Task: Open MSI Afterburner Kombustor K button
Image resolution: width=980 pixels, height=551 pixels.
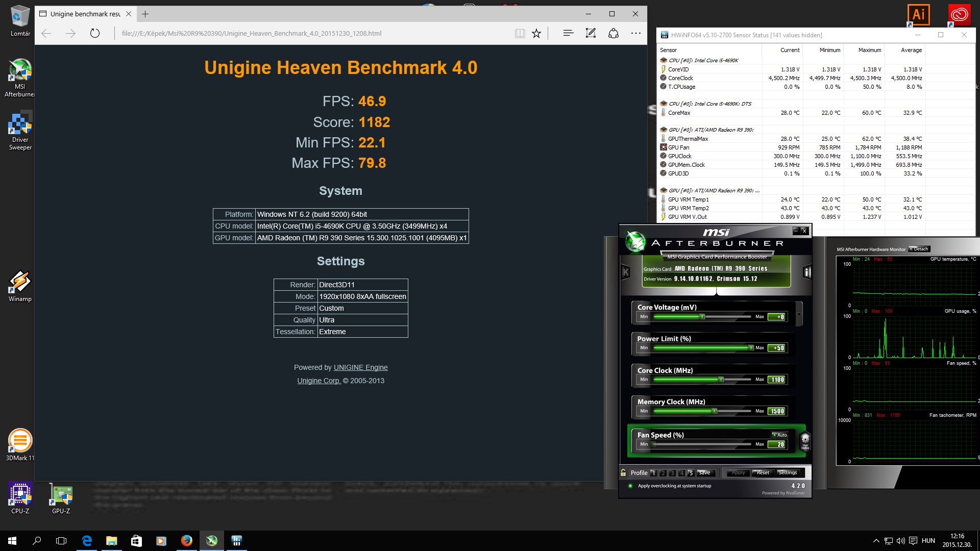Action: [x=626, y=272]
